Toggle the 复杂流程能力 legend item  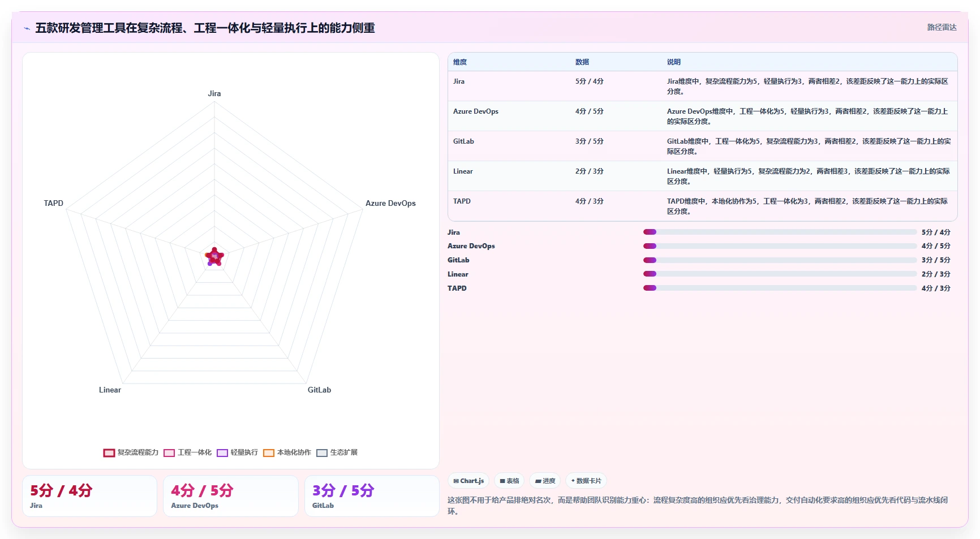pos(131,452)
